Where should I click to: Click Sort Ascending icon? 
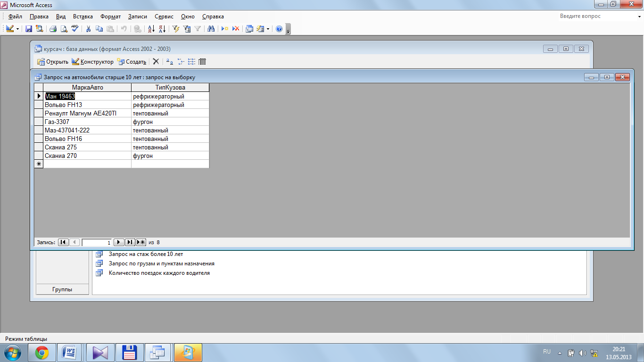151,29
